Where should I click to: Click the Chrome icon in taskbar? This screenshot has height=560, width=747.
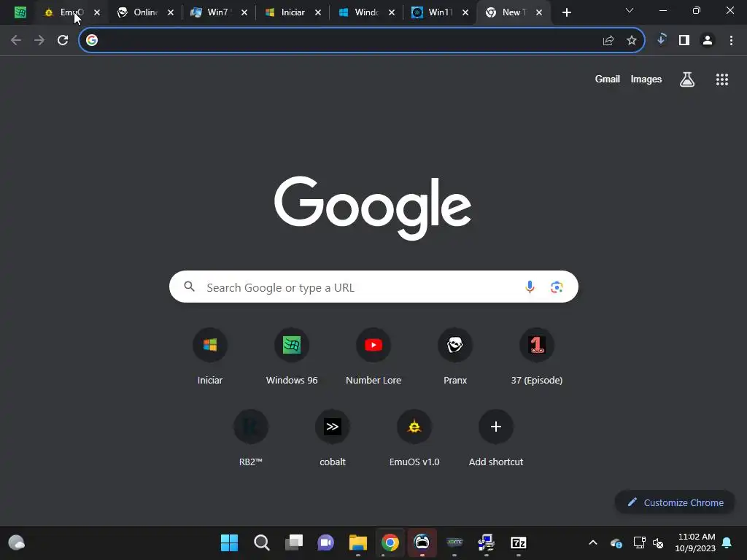[x=390, y=542]
